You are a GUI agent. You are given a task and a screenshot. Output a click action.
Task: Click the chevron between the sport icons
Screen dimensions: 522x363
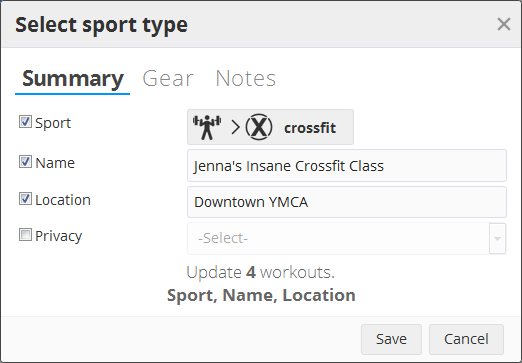coord(235,127)
